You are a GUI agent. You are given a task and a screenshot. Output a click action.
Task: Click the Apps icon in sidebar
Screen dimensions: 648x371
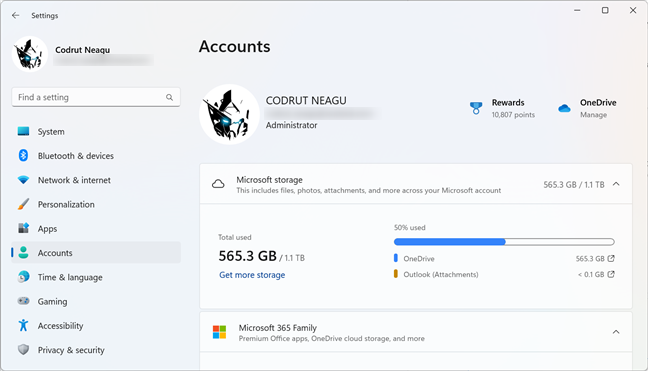24,228
